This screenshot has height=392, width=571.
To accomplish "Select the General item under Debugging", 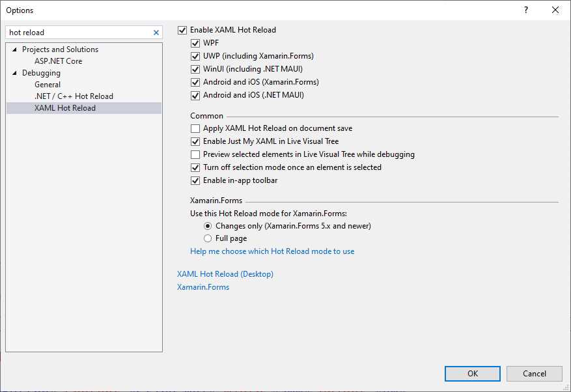I will (x=47, y=84).
